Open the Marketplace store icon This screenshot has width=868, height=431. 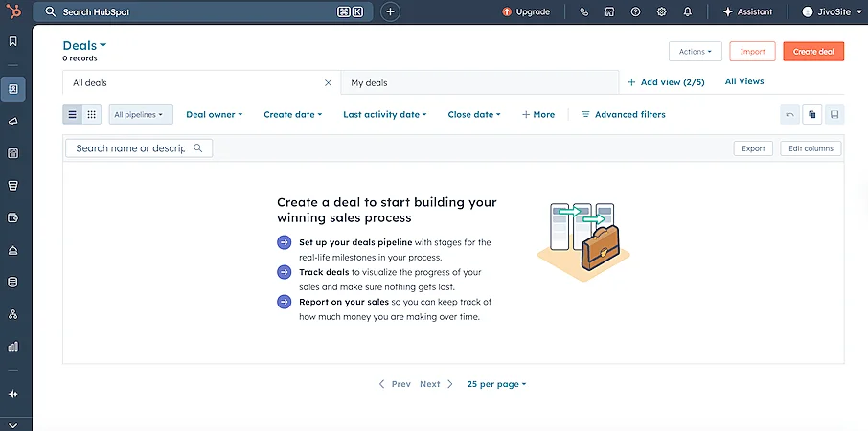(609, 11)
